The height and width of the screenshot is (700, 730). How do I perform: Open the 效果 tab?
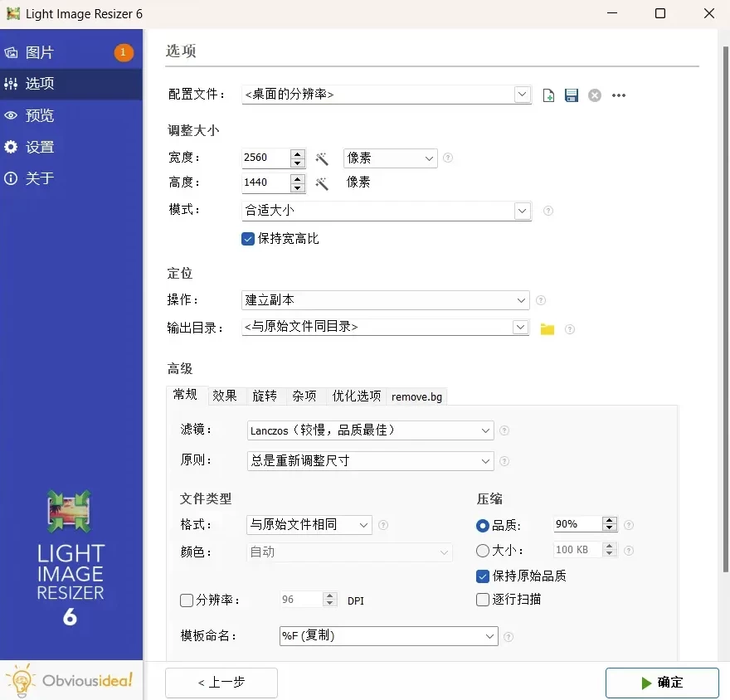coord(225,396)
